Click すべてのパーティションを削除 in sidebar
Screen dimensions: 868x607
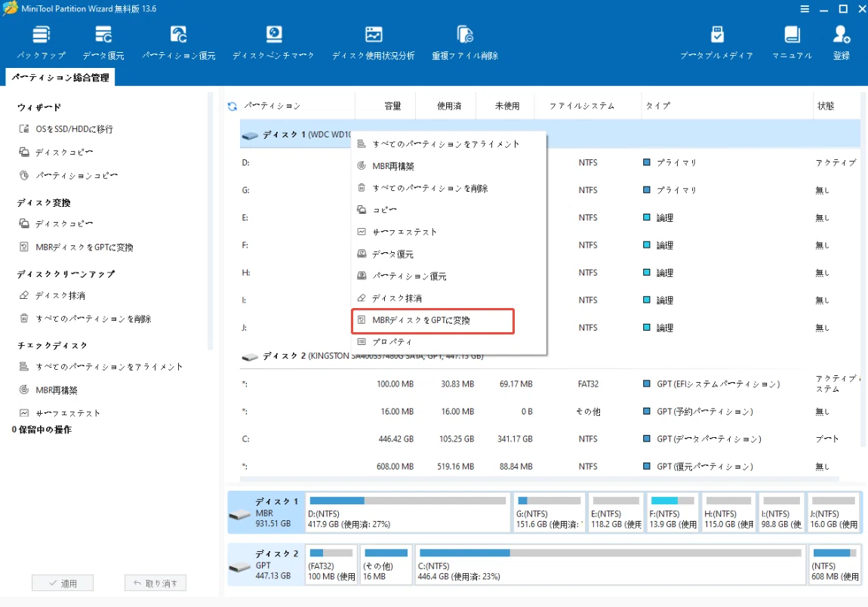tap(85, 319)
